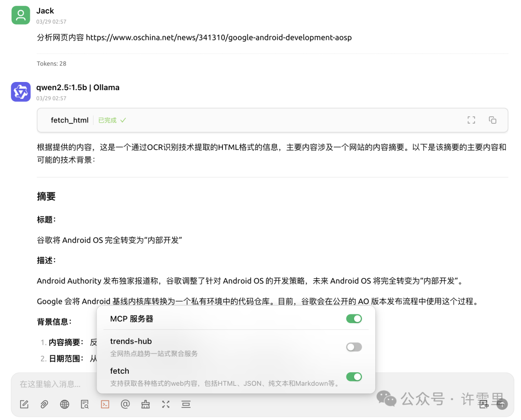Click the paperclip attachment icon

(44, 404)
